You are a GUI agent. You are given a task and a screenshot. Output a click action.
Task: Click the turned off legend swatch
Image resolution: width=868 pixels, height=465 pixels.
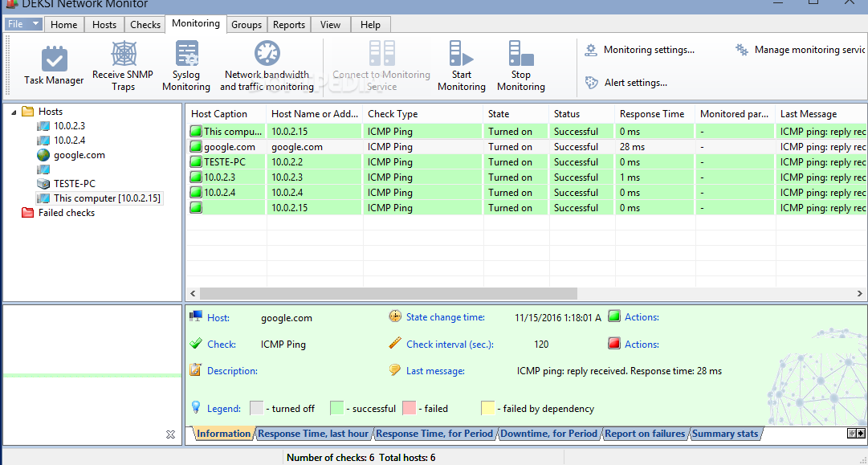pos(257,409)
